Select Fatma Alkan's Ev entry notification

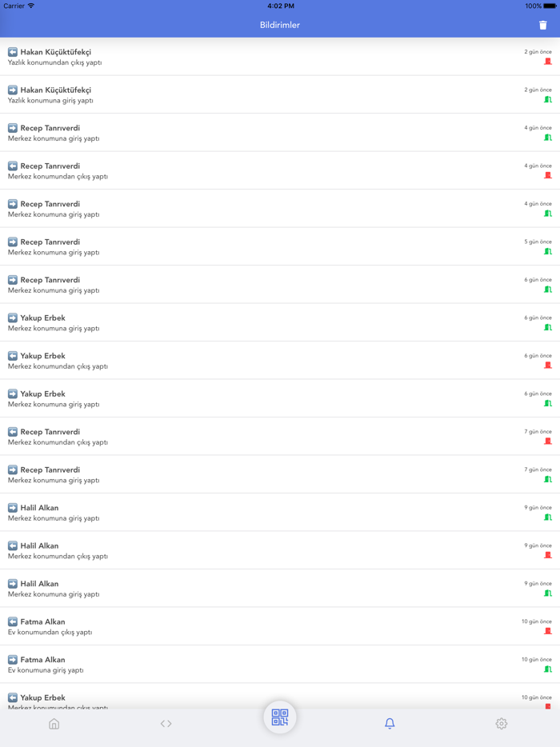point(240,665)
